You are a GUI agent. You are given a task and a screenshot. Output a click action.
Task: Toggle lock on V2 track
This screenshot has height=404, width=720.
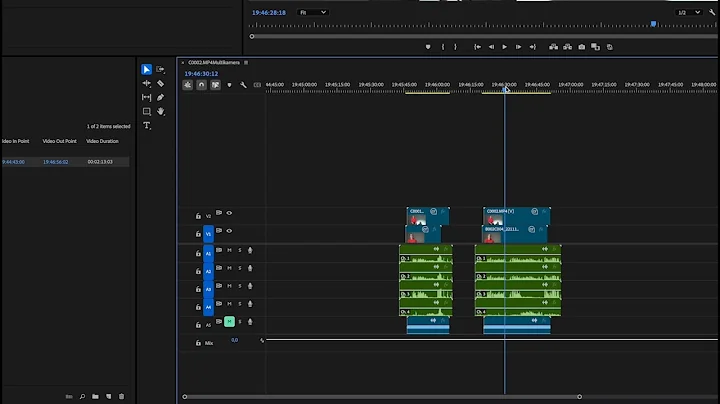198,216
